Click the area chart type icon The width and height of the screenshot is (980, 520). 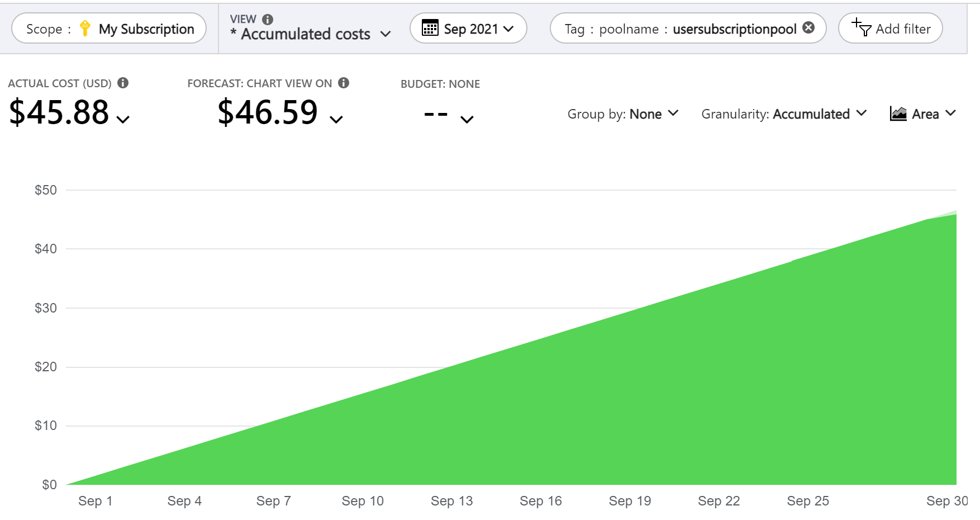coord(898,114)
